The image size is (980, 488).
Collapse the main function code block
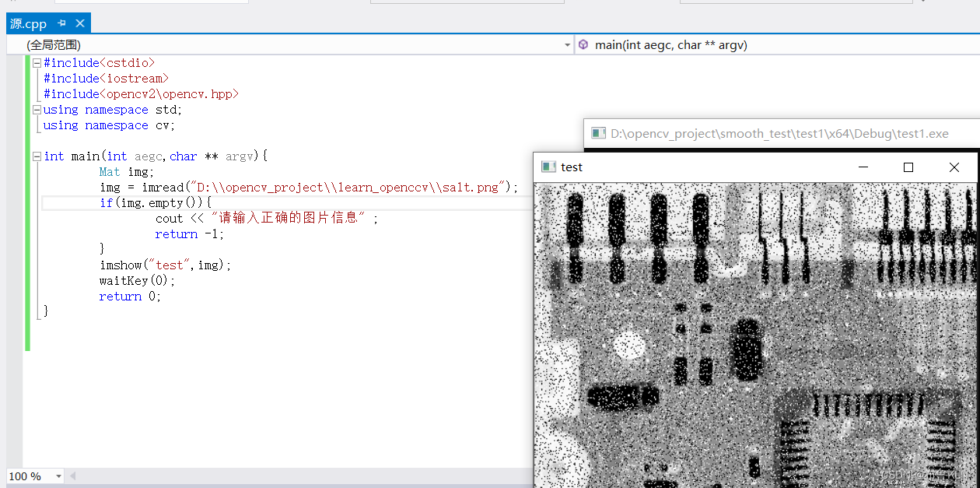(x=37, y=156)
